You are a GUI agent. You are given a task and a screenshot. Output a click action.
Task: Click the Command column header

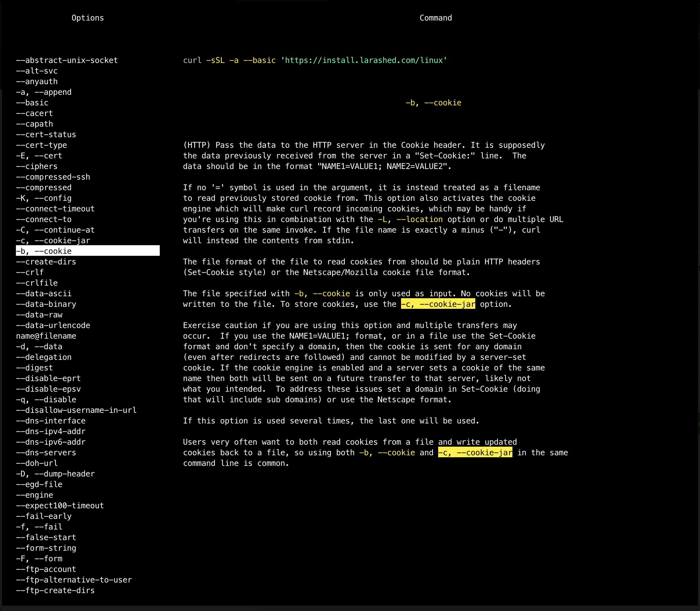pos(436,18)
